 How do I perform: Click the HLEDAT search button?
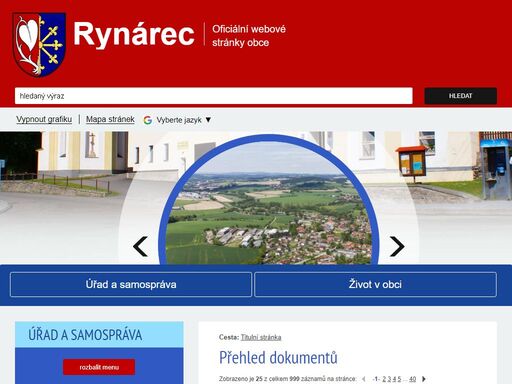[460, 96]
